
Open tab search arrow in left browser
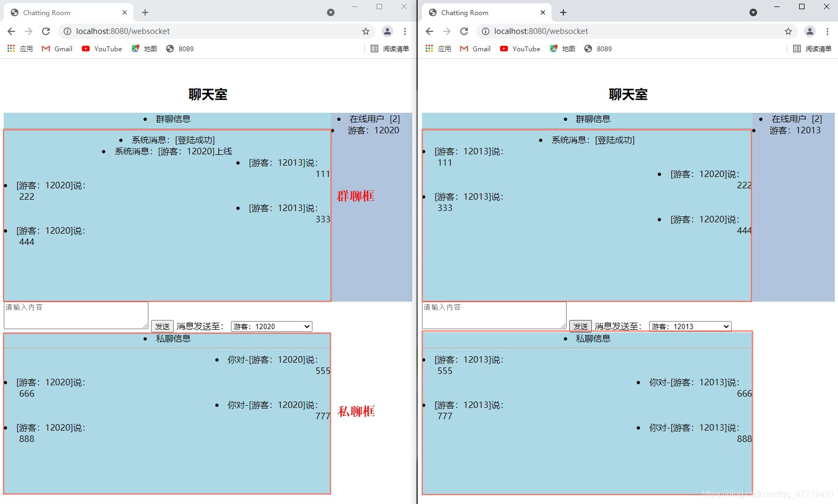tap(331, 12)
